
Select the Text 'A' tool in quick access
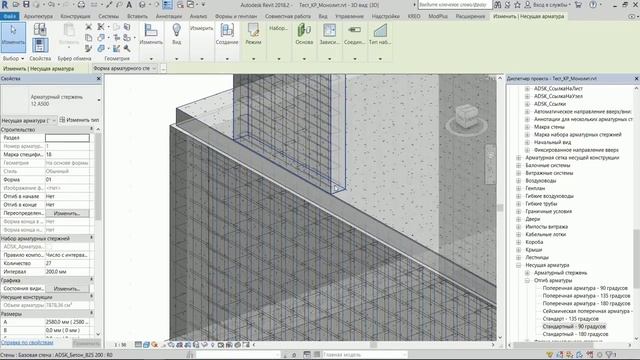129,5
